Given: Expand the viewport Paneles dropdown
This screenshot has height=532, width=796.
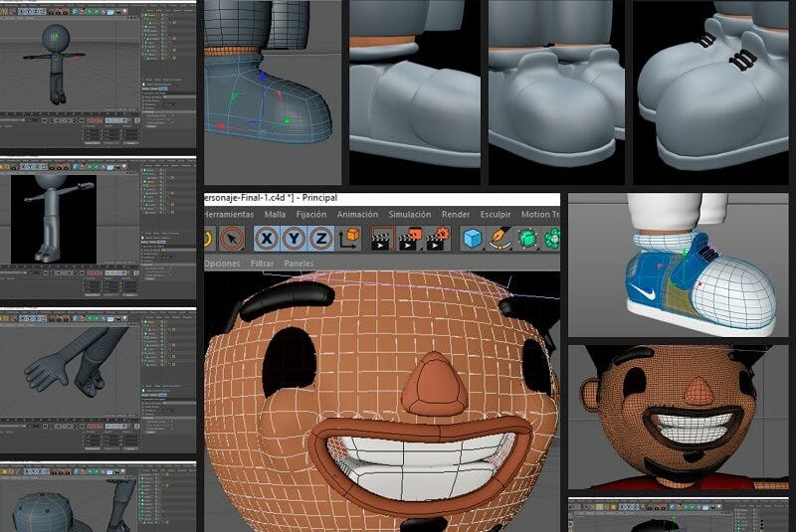Looking at the screenshot, I should (298, 264).
